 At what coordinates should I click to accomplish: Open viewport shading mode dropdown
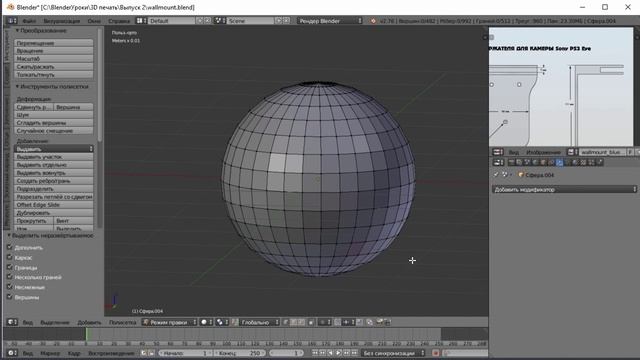tap(207, 322)
